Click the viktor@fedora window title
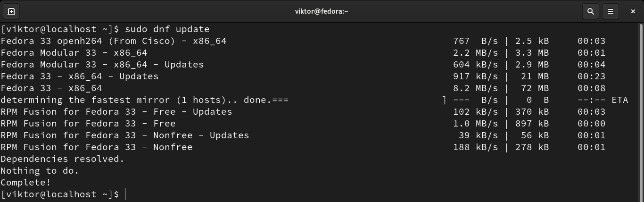The height and width of the screenshot is (202, 644). (322, 11)
